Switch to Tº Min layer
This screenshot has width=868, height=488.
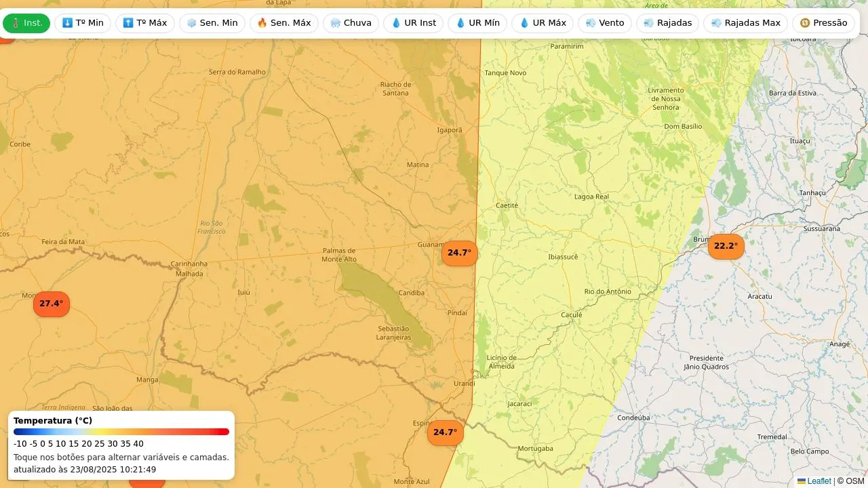(83, 23)
